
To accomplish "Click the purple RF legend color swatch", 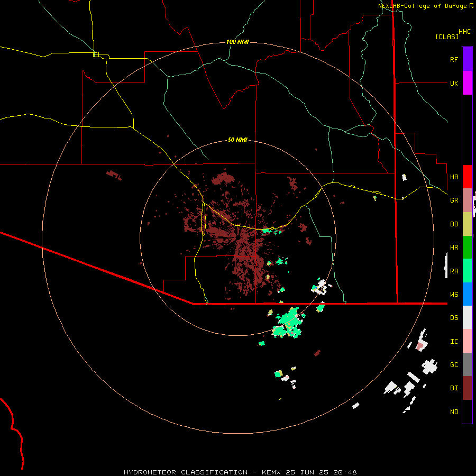I will pos(467,59).
